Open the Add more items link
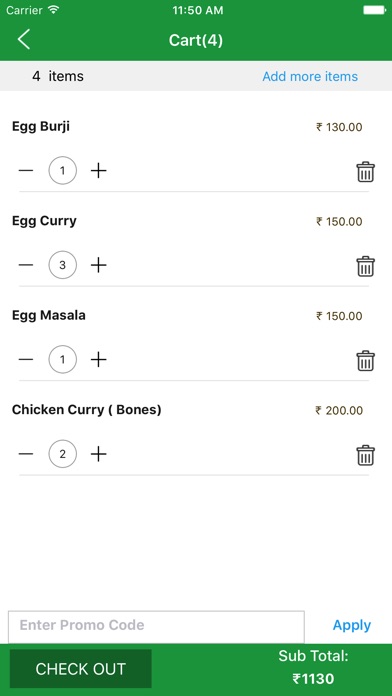Image resolution: width=392 pixels, height=696 pixels. (310, 76)
